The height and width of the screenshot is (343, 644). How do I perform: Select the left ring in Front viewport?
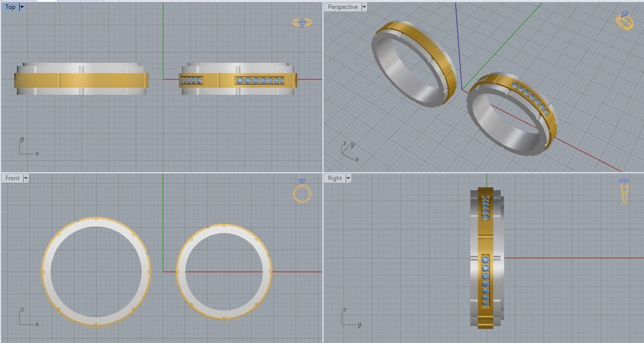click(x=96, y=272)
